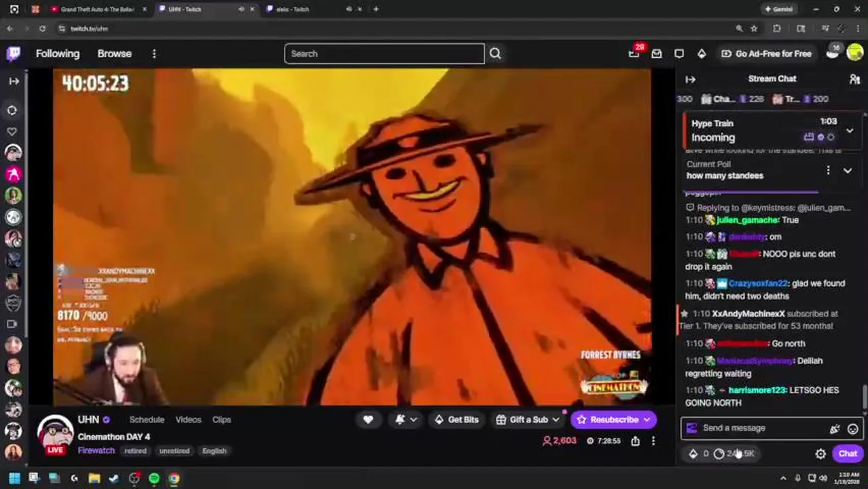868x489 pixels.
Task: Open the stream three-dot options menu
Action: (653, 441)
